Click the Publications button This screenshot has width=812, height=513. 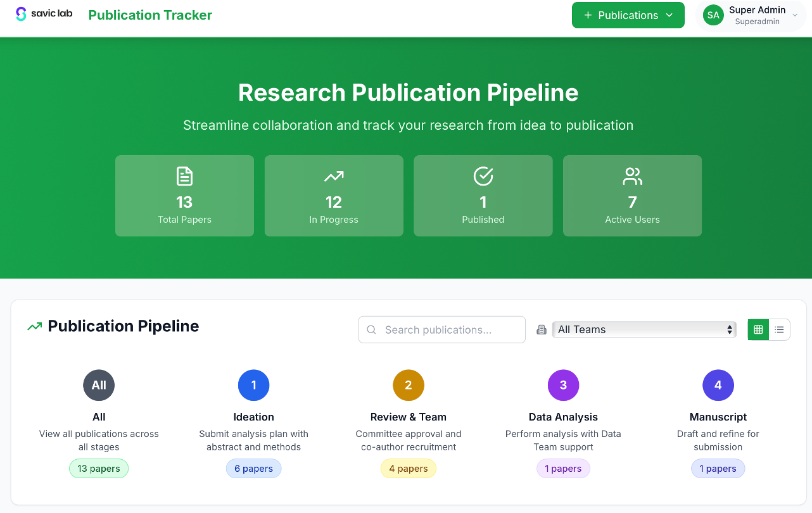pos(628,15)
